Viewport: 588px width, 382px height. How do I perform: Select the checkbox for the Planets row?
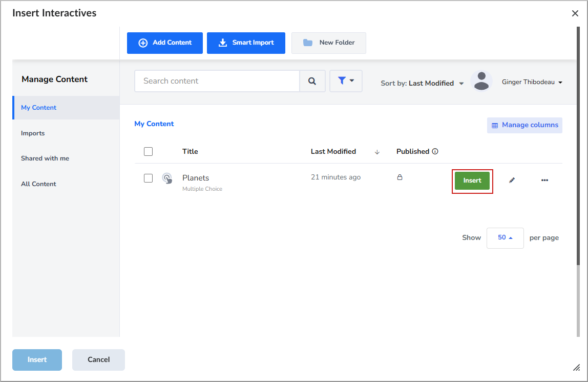pos(148,178)
